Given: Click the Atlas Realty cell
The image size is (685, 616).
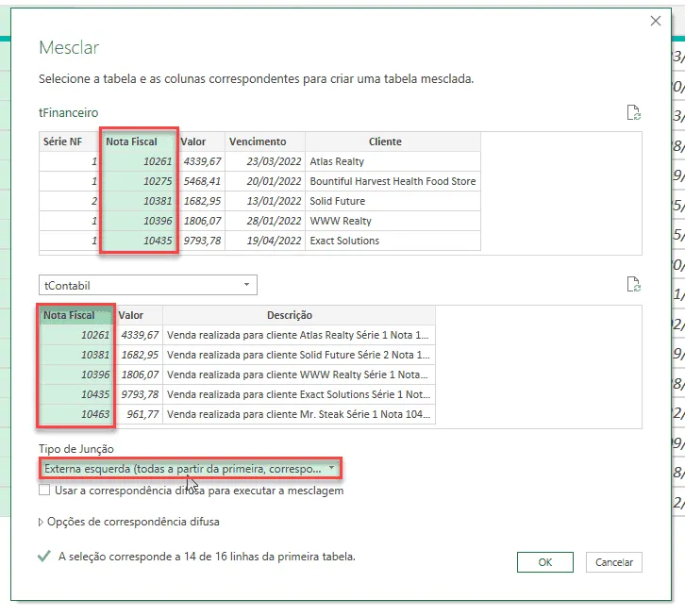Looking at the screenshot, I should click(393, 161).
